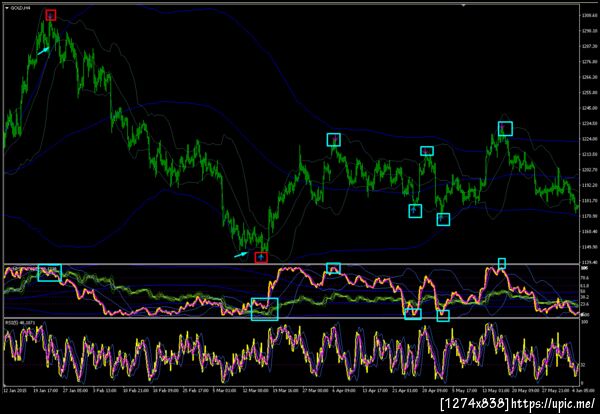
Task: Select the 1192.20 level on the price axis
Action: click(589, 185)
